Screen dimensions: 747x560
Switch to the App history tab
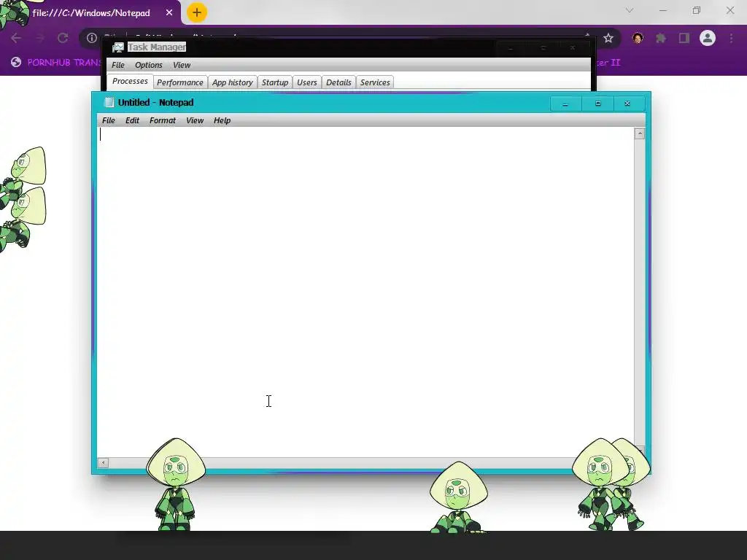click(233, 82)
